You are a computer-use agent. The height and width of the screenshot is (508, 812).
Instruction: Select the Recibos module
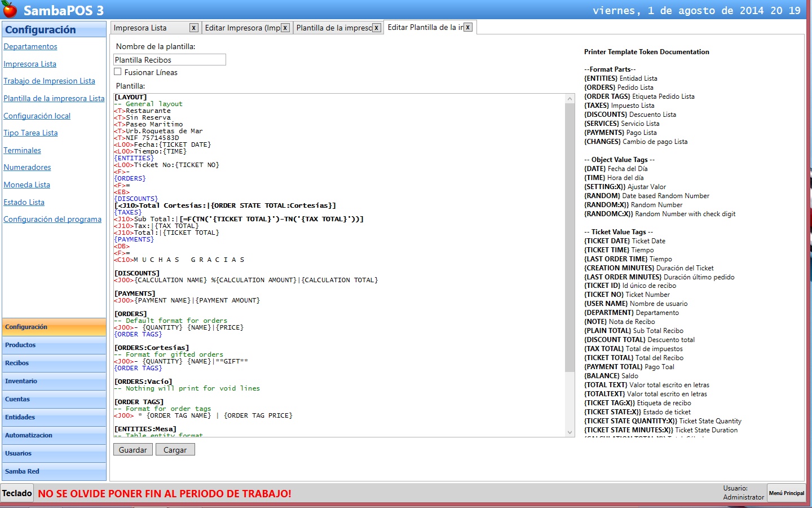(54, 363)
